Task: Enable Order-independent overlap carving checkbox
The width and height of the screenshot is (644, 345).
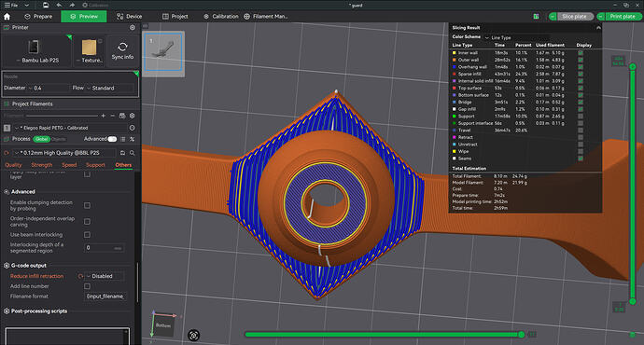Action: (87, 222)
